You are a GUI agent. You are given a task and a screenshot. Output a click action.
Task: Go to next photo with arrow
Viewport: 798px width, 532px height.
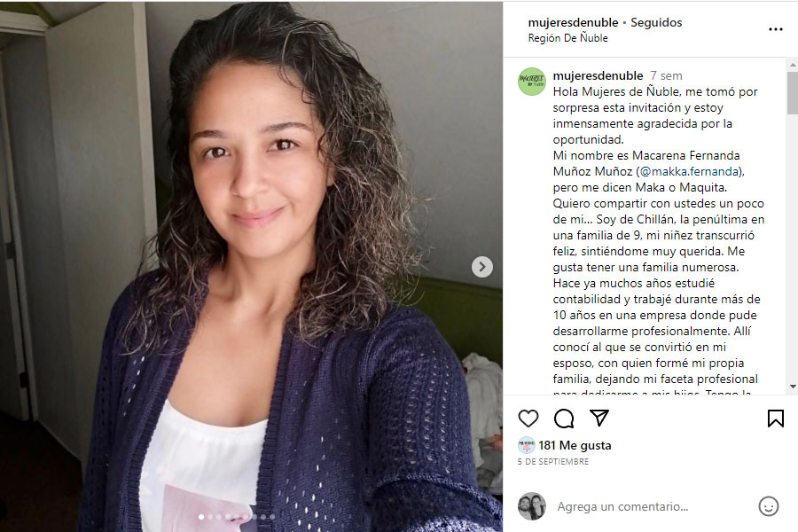click(482, 267)
